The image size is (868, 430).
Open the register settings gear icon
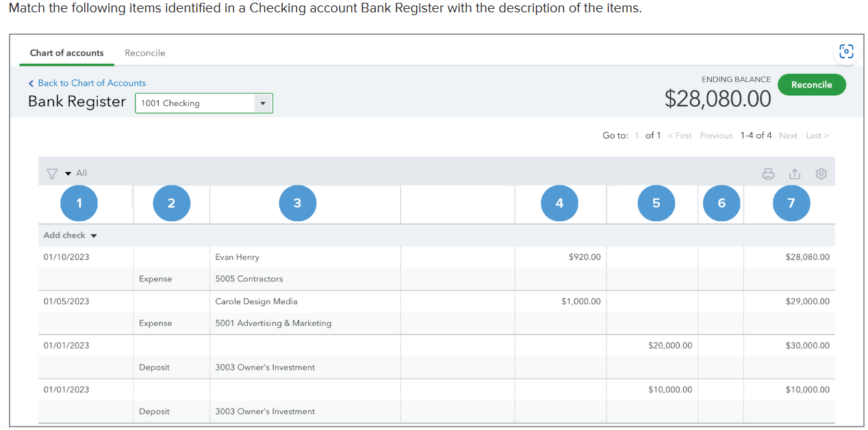(821, 174)
